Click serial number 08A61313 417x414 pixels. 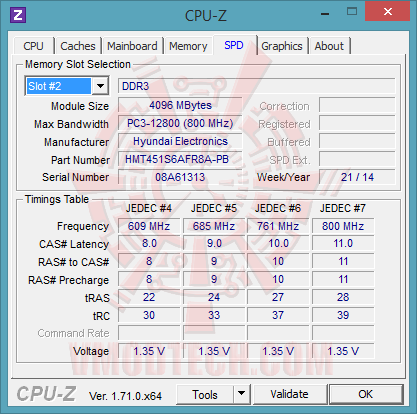tap(180, 177)
